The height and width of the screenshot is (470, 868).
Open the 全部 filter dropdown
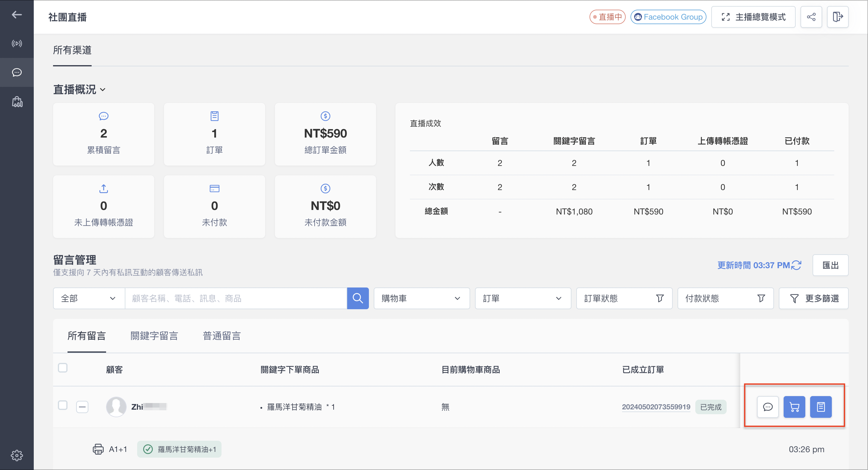tap(89, 298)
